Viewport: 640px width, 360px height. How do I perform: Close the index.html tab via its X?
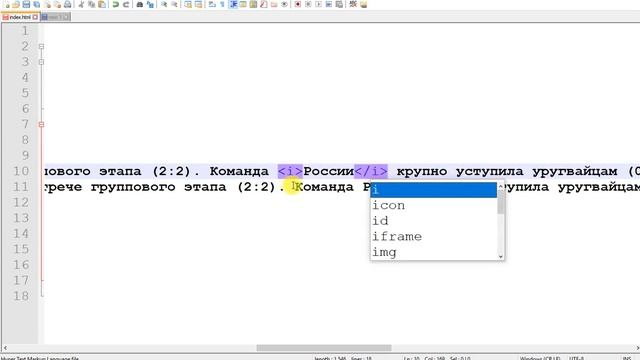(36, 17)
